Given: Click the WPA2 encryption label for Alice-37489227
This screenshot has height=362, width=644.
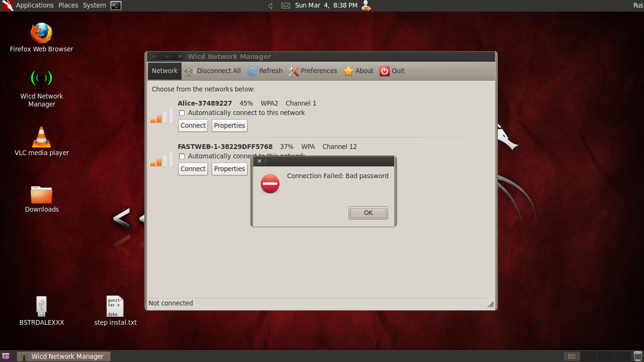Looking at the screenshot, I should (270, 103).
